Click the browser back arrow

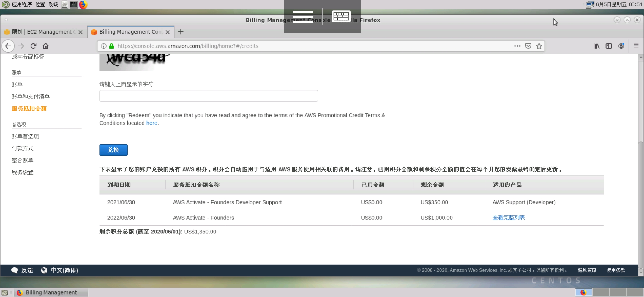point(8,46)
